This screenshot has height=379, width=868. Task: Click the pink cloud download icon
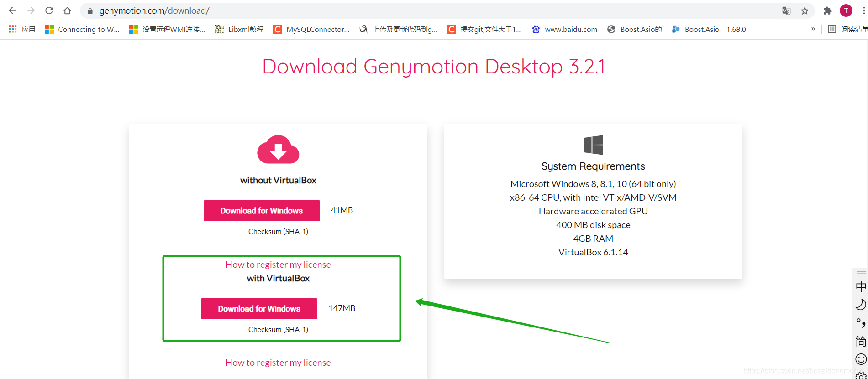point(278,149)
